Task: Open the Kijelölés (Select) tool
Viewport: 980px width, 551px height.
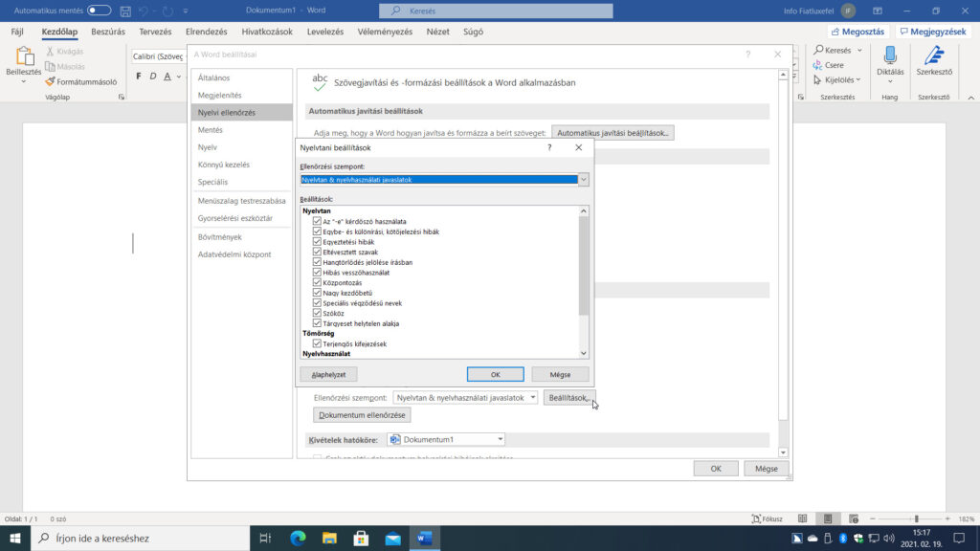Action: point(836,80)
